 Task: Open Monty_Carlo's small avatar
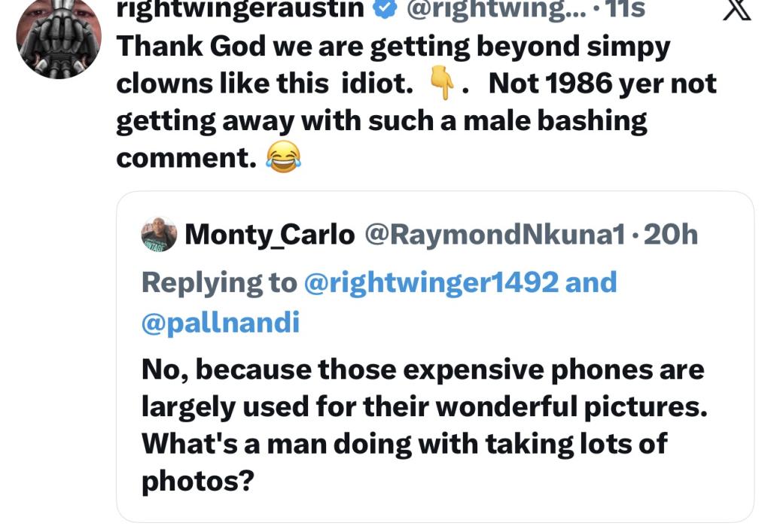159,235
